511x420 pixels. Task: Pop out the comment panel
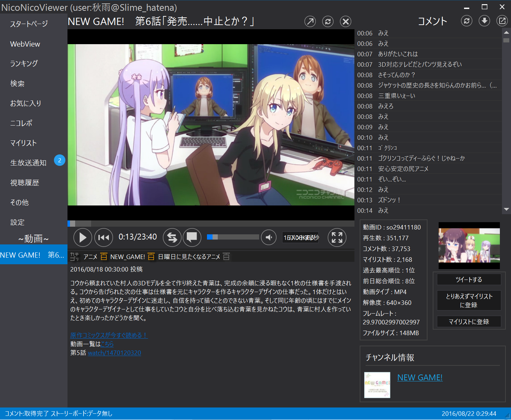click(502, 21)
